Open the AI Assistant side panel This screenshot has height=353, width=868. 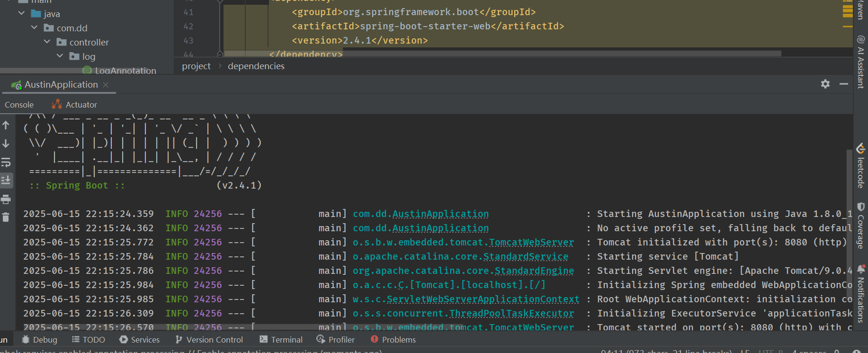tap(860, 62)
